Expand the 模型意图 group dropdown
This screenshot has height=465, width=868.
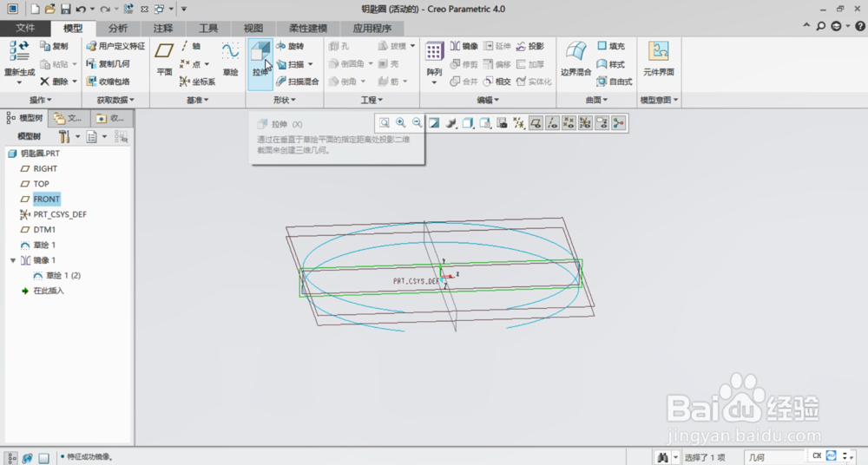(660, 100)
